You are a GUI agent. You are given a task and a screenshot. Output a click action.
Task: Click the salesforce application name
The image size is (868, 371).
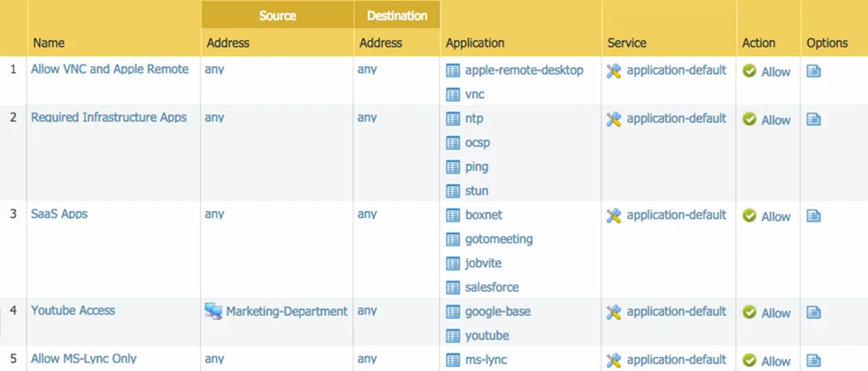(x=492, y=287)
